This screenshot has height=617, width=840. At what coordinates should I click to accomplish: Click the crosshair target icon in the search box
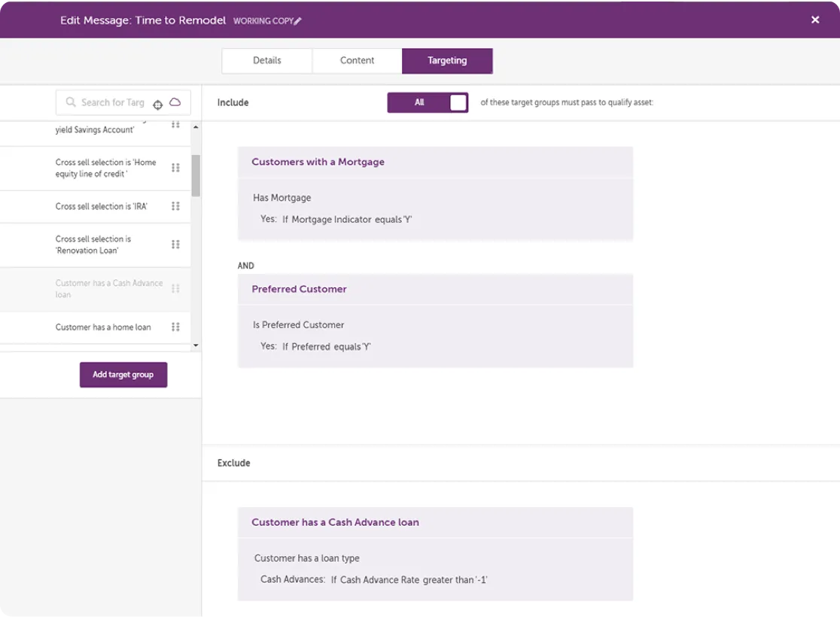[158, 105]
